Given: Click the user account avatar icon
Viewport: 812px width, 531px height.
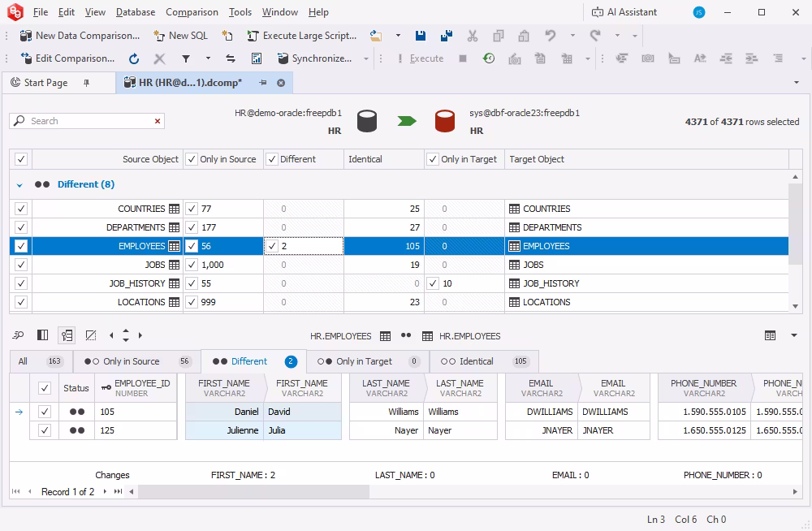Looking at the screenshot, I should [x=699, y=12].
